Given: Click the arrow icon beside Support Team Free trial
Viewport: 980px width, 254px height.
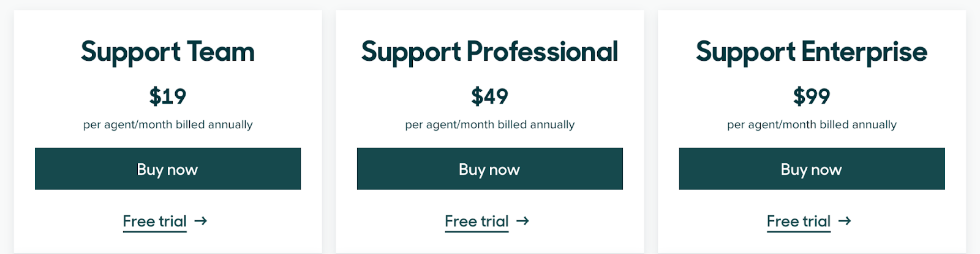Looking at the screenshot, I should pos(201,221).
